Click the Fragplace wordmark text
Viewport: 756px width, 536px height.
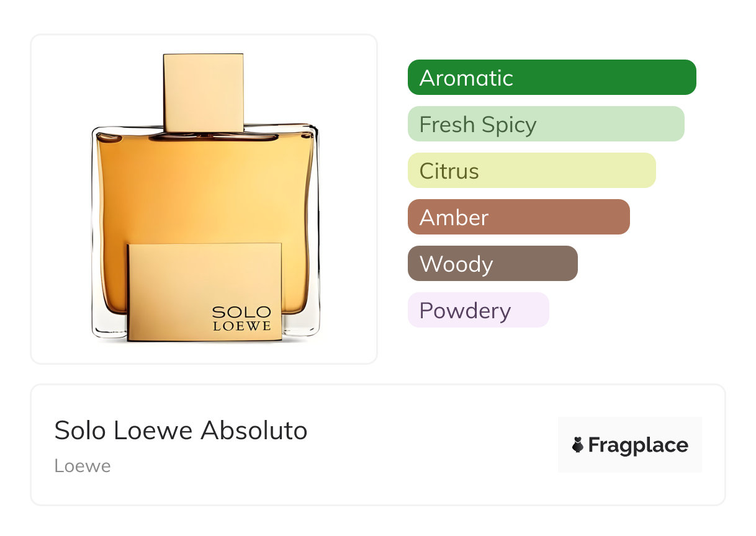click(638, 445)
